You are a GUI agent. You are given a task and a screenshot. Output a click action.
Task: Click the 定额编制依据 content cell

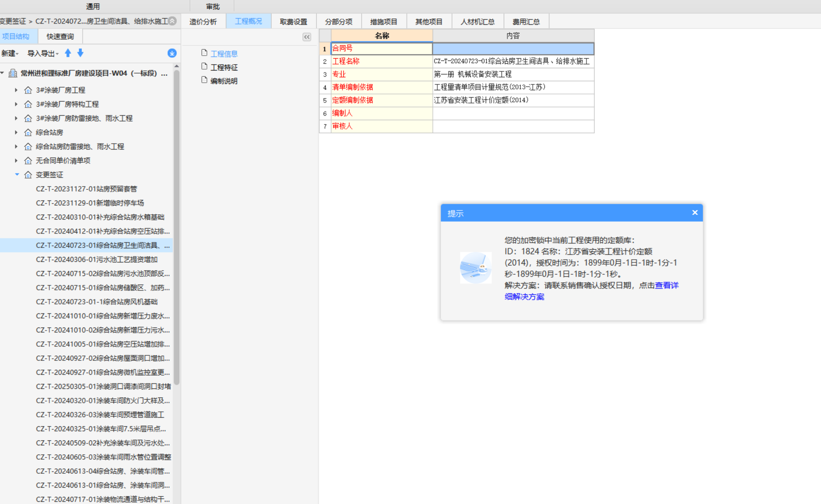(513, 100)
